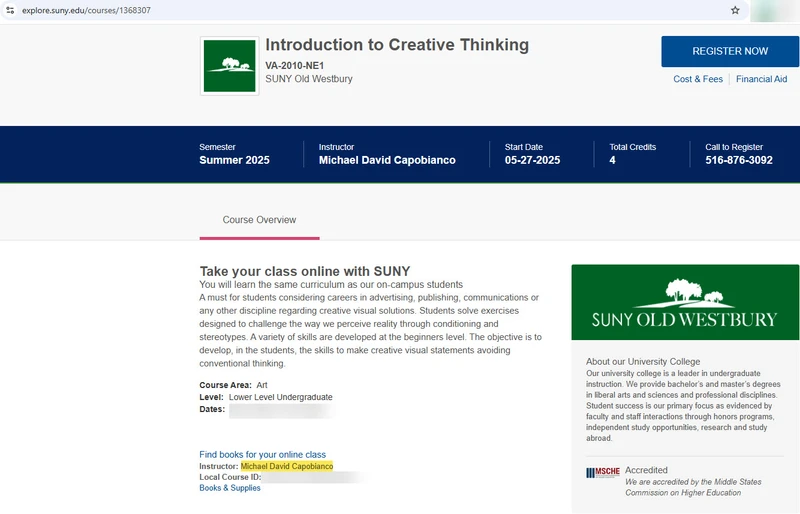Click the MSCHE accreditation logo

[603, 473]
